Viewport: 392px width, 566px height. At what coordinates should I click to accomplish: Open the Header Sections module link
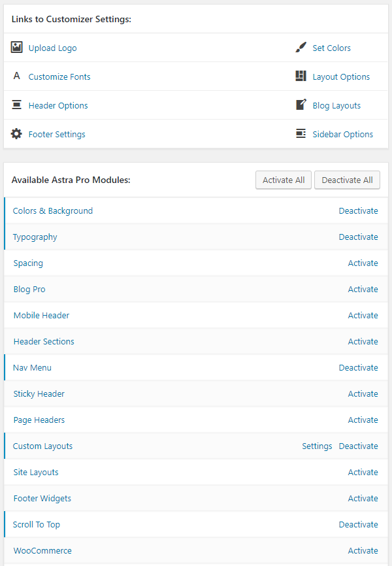[44, 341]
